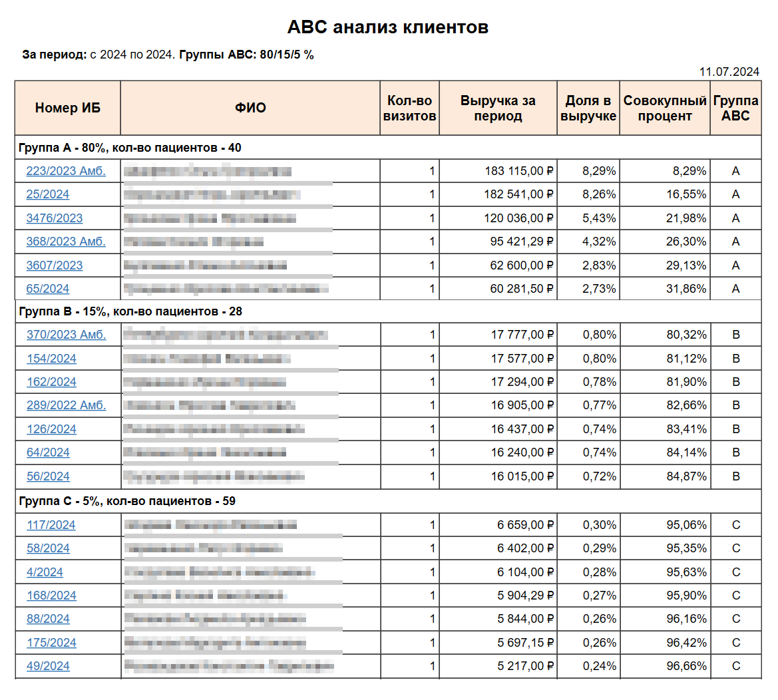Open record link 154/2024
The image size is (778, 700).
point(51,359)
